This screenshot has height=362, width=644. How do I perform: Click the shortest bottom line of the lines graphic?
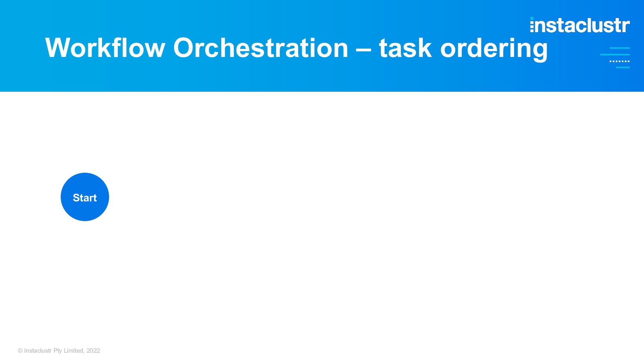pos(623,67)
